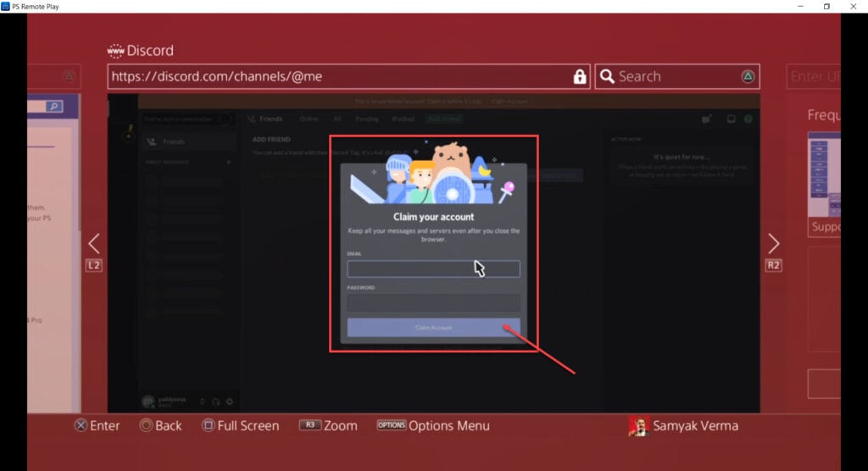Maximize the PS Remote Play window

826,6
